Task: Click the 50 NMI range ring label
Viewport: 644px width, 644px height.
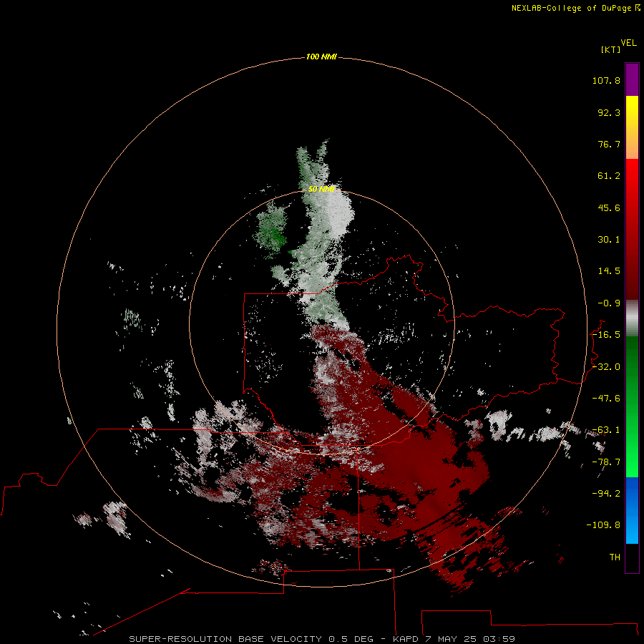Action: [x=321, y=189]
